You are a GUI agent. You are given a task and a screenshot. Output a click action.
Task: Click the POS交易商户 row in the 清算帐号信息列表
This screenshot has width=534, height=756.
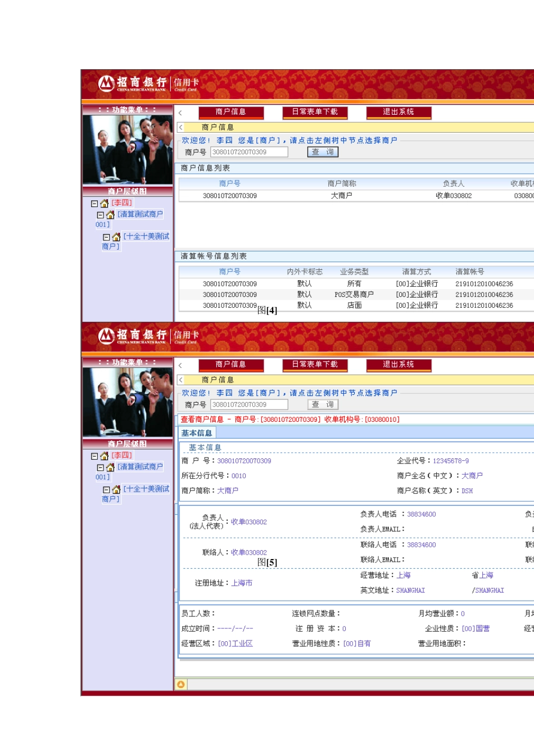[356, 295]
